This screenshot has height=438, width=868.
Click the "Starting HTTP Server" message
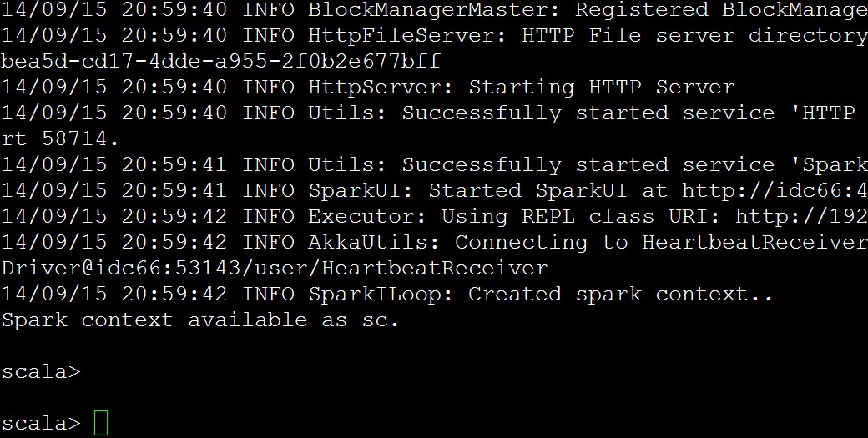point(601,88)
